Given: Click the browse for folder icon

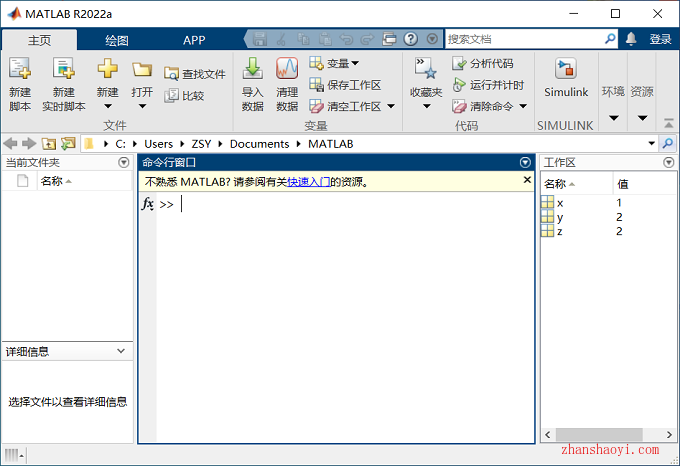Looking at the screenshot, I should (68, 143).
